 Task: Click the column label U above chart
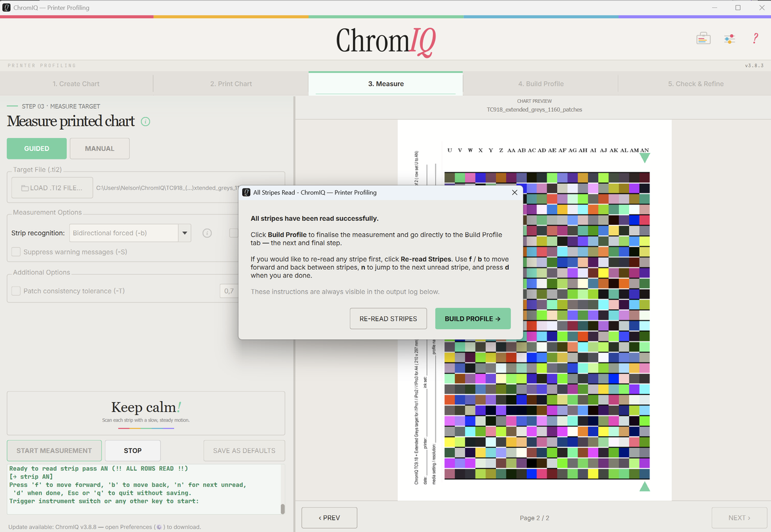tap(450, 150)
